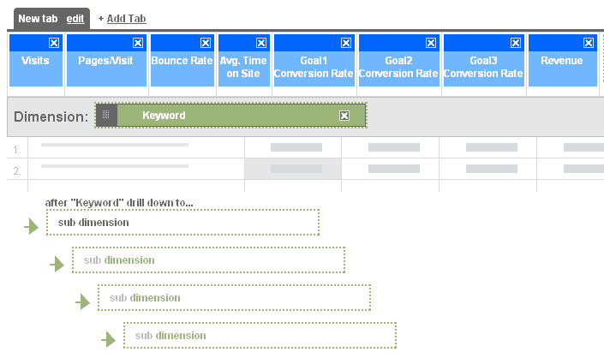Remove the Goal1 Conversion Rate metric
Image resolution: width=604 pixels, height=364 pixels.
pos(345,43)
